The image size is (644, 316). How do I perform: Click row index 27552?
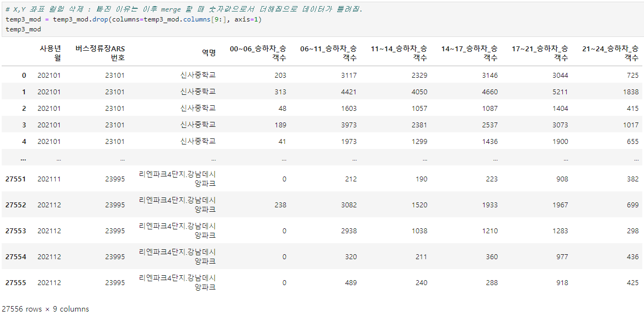[x=16, y=205]
